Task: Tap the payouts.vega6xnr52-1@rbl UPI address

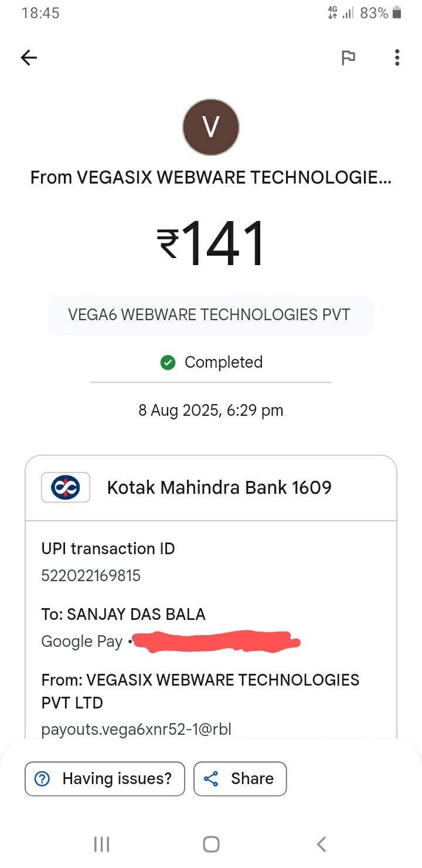Action: pyautogui.click(x=136, y=730)
